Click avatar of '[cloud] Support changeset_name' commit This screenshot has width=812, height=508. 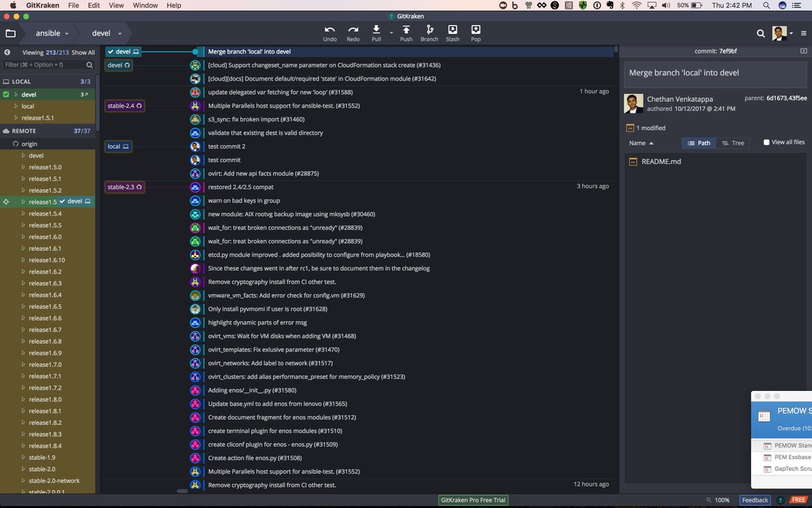tap(195, 65)
